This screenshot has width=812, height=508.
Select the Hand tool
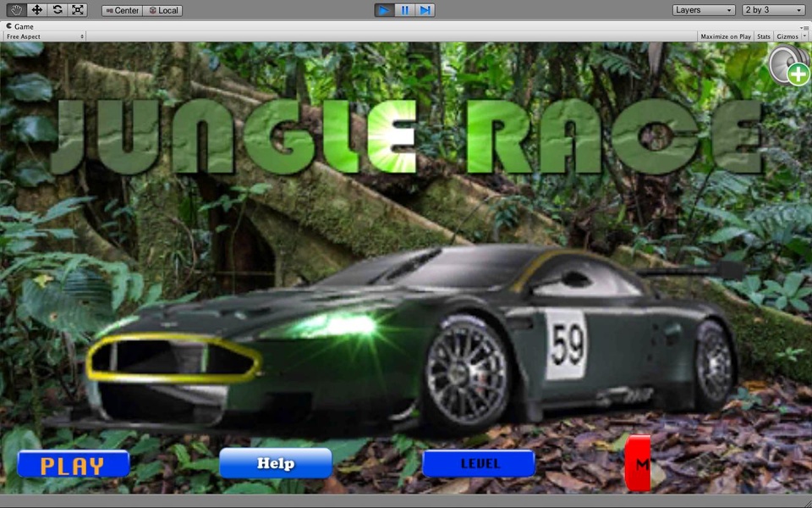click(x=16, y=10)
